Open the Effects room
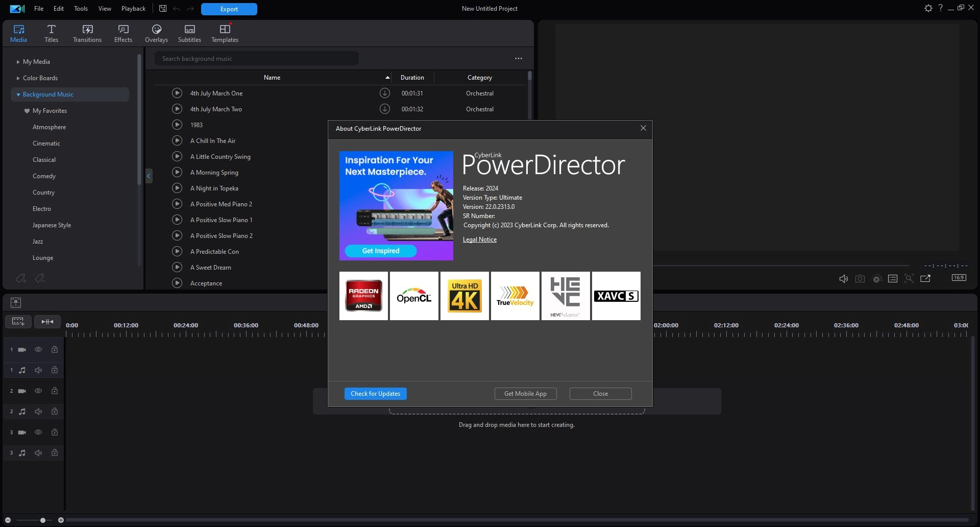 (123, 33)
